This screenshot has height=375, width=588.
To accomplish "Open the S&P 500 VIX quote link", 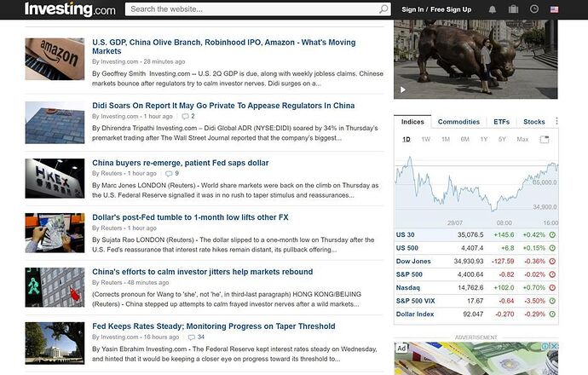I will click(417, 302).
